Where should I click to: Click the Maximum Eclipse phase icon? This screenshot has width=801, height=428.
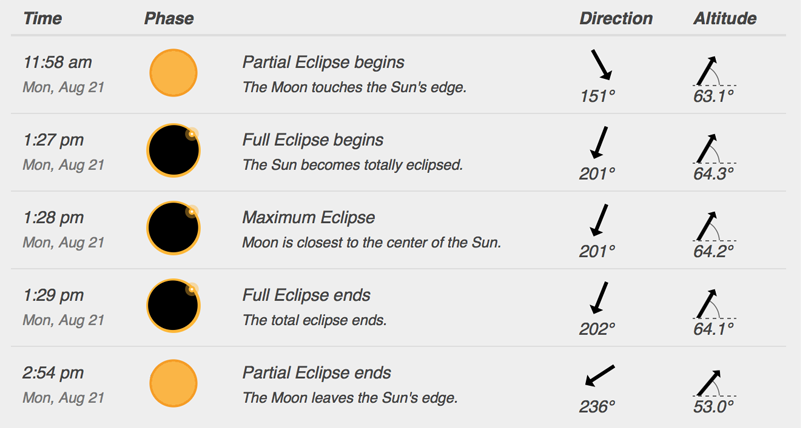click(x=173, y=228)
